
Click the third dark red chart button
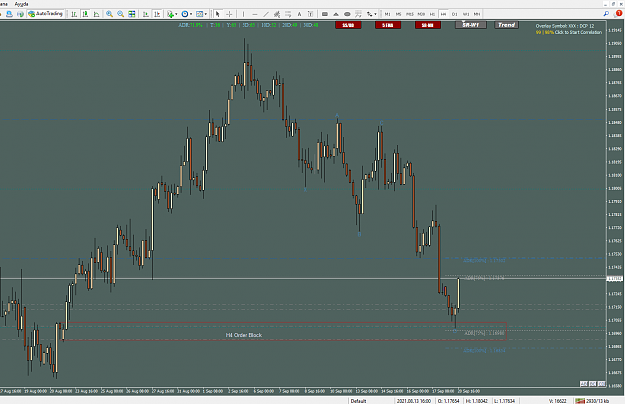coord(428,25)
